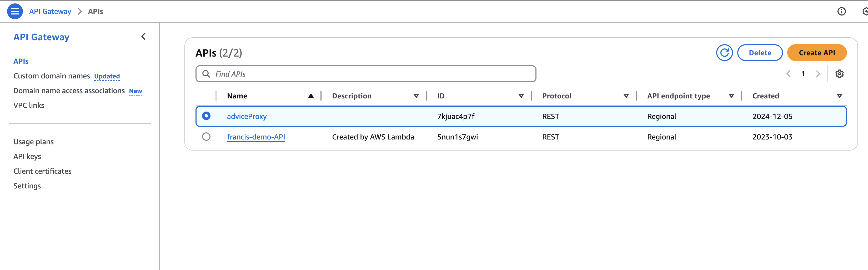Screen dimensions: 868x270
Task: Sort by ID column arrow
Action: point(521,96)
